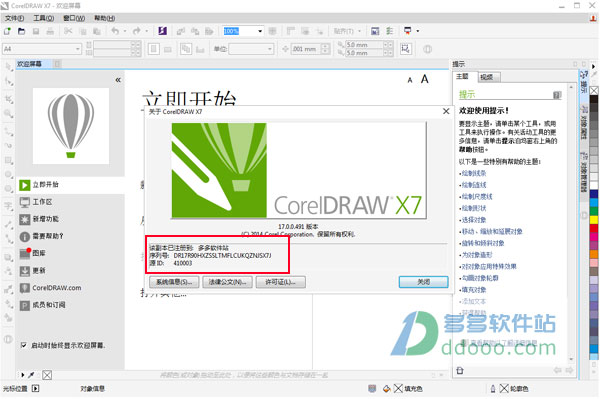
Task: Click the eyedropper icon below welcome screen
Action: 31,375
